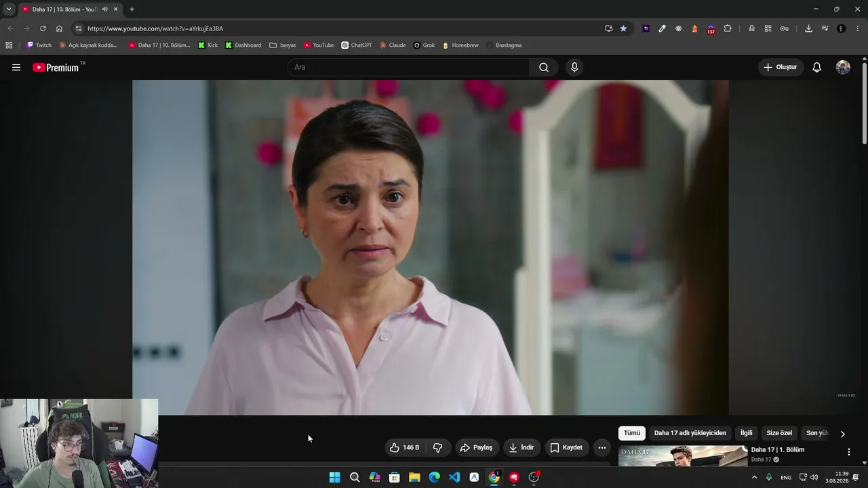The image size is (868, 488).
Task: Open the Chrome three-dot menu
Action: 857,28
